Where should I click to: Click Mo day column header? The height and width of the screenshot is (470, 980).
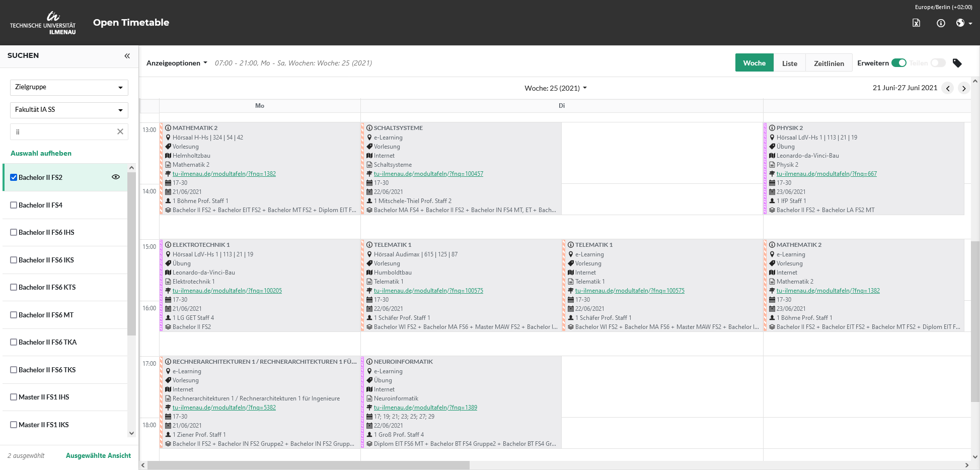pyautogui.click(x=260, y=106)
